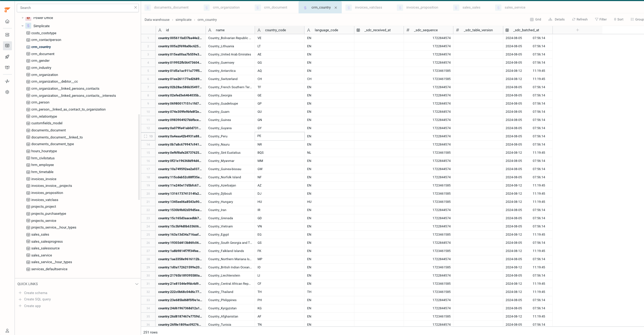Viewport: 644px width, 335px height.
Task: Switch to crm_organization tab
Action: coord(222,7)
